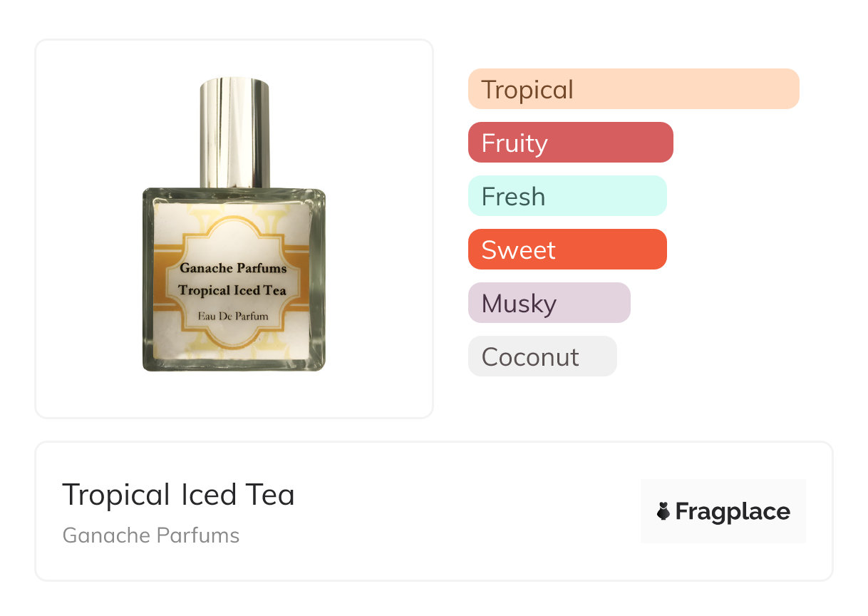868x616 pixels.
Task: Choose the Fresh accord bar
Action: point(567,196)
